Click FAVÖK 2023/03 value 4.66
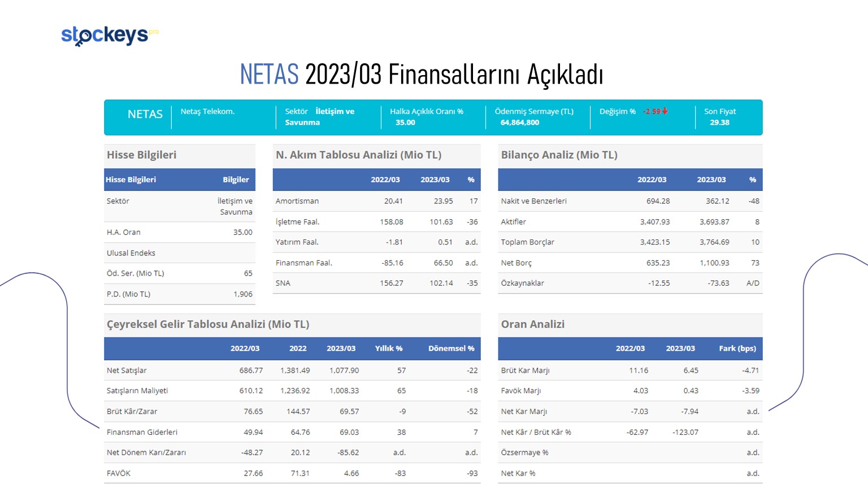This screenshot has width=868, height=488. click(351, 473)
